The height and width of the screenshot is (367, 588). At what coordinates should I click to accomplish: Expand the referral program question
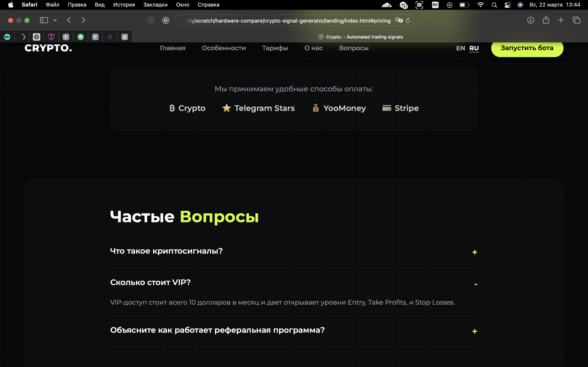[x=474, y=331]
